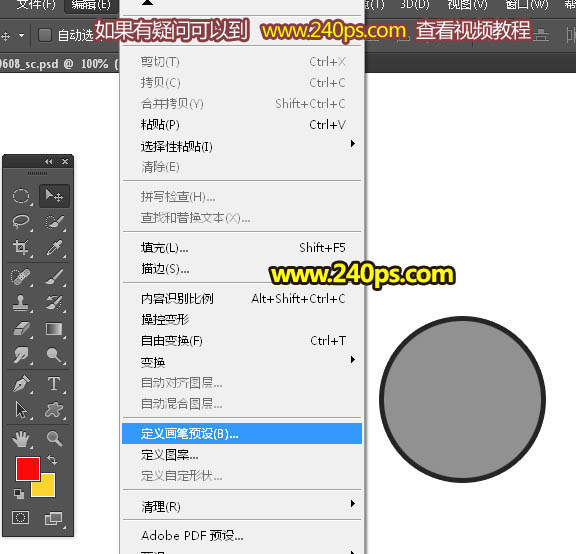Expand the 变换 submenu

pos(242,362)
